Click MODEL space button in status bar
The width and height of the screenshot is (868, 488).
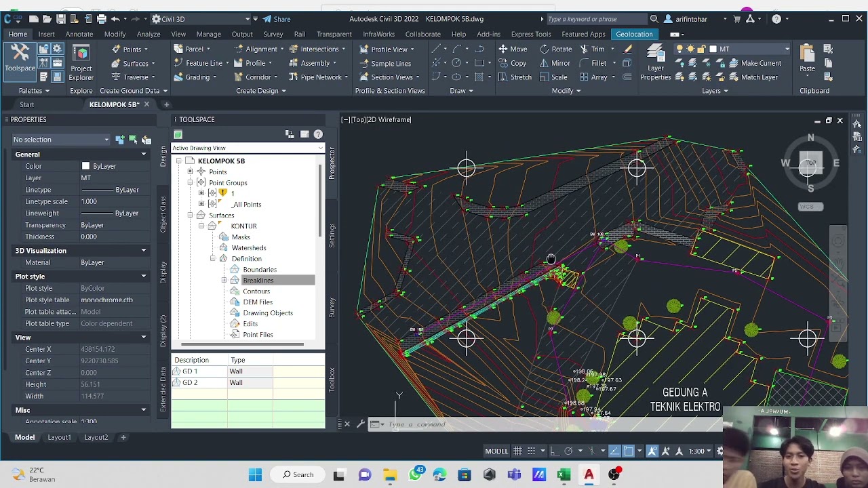click(496, 451)
